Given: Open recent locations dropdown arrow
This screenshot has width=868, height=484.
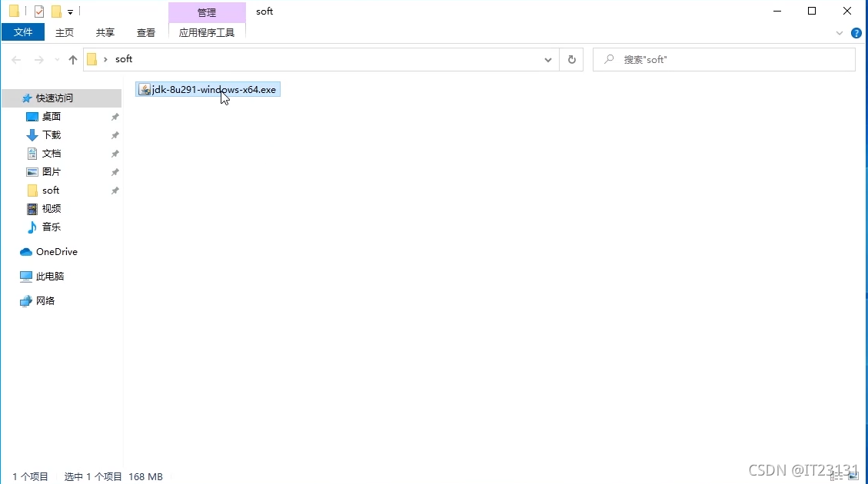Looking at the screenshot, I should 57,60.
